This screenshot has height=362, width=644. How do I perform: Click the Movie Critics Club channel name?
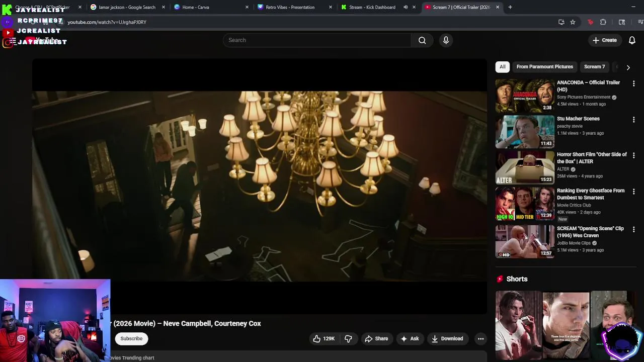tap(574, 205)
